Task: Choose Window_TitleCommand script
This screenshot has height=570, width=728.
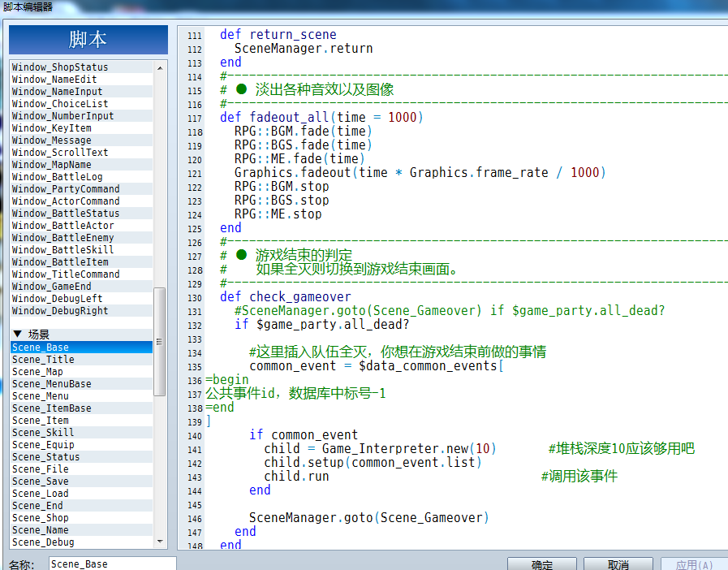Action: pos(81,274)
